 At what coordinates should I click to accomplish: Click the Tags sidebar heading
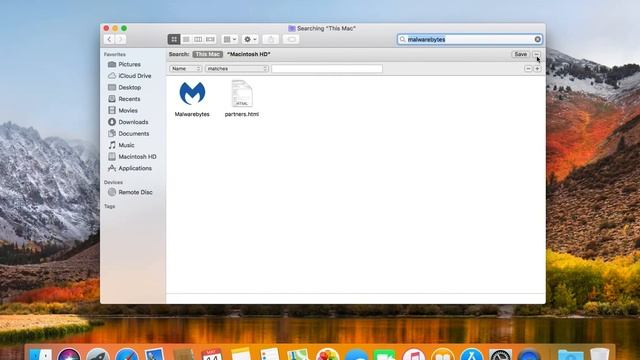coord(109,207)
